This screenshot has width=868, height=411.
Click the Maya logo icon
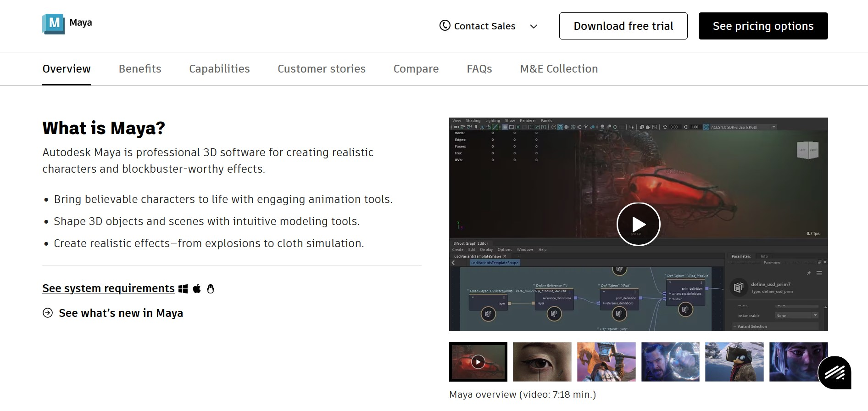pyautogui.click(x=53, y=23)
